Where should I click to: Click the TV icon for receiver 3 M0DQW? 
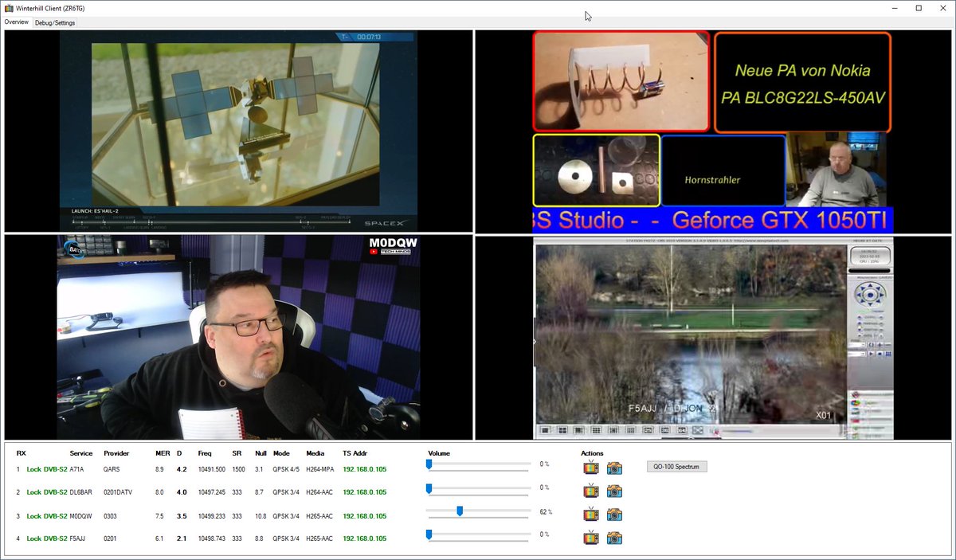591,515
